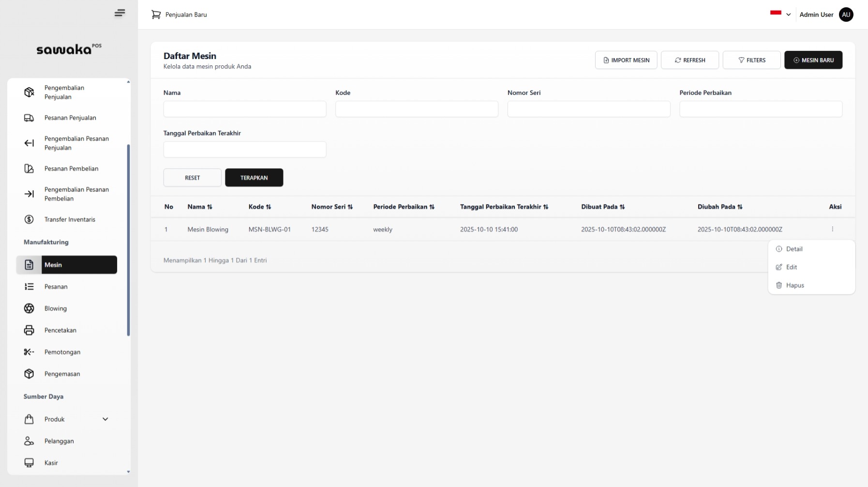
Task: Select Detail from the action menu
Action: coord(794,249)
